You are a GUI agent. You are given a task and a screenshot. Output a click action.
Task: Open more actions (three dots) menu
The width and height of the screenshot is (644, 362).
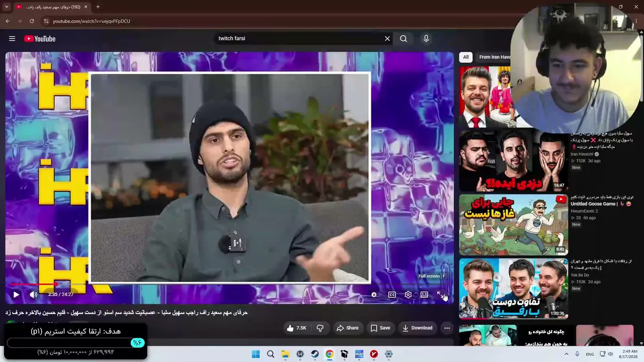click(x=447, y=328)
